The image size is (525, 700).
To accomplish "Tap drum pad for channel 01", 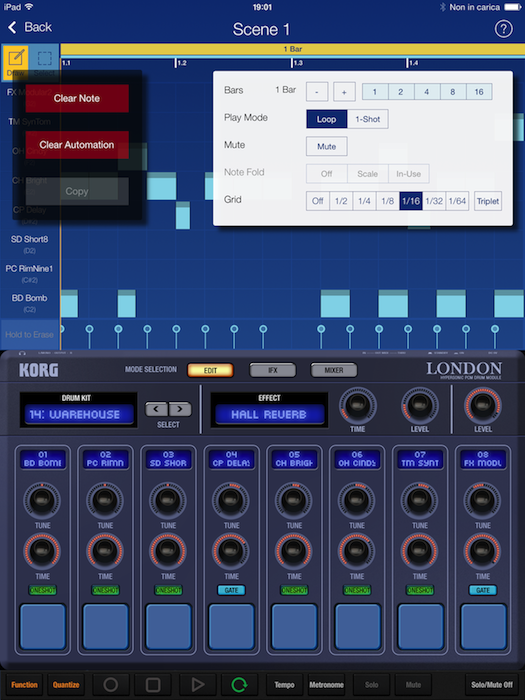I will click(x=42, y=626).
